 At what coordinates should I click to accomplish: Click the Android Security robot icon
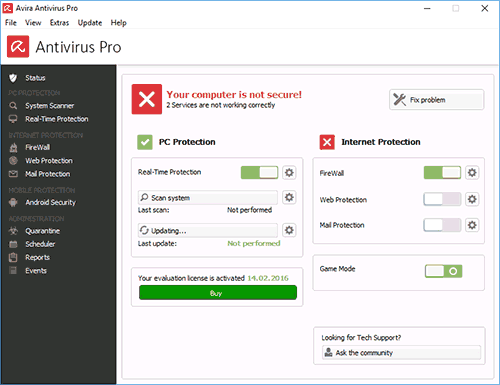click(13, 202)
